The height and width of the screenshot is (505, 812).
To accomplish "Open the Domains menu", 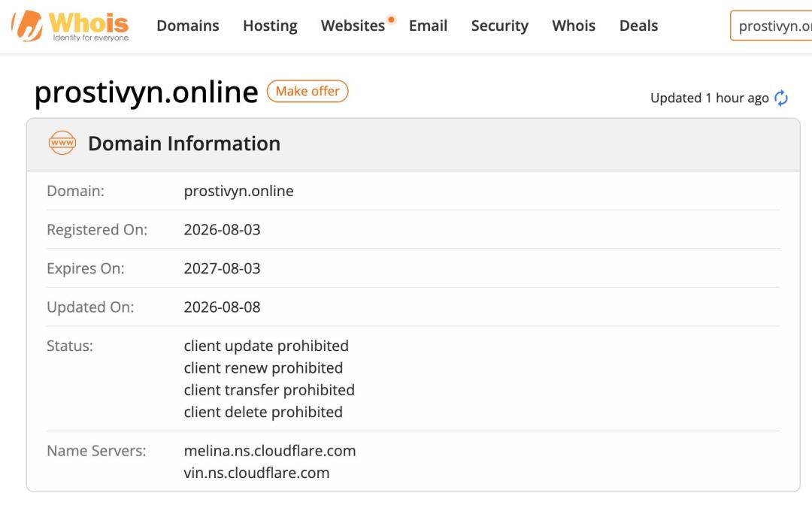I will [x=188, y=26].
